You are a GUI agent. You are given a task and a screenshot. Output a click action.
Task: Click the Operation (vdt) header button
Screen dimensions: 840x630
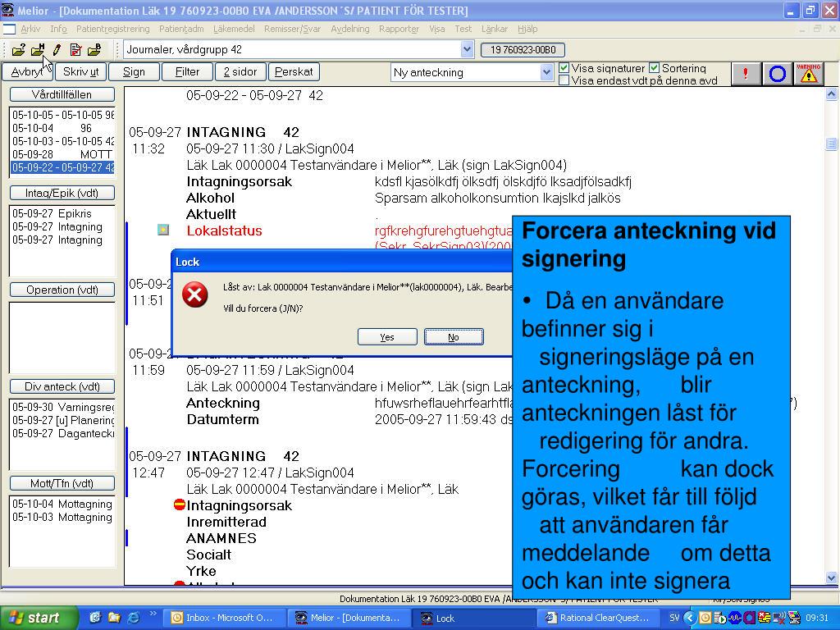pyautogui.click(x=62, y=290)
